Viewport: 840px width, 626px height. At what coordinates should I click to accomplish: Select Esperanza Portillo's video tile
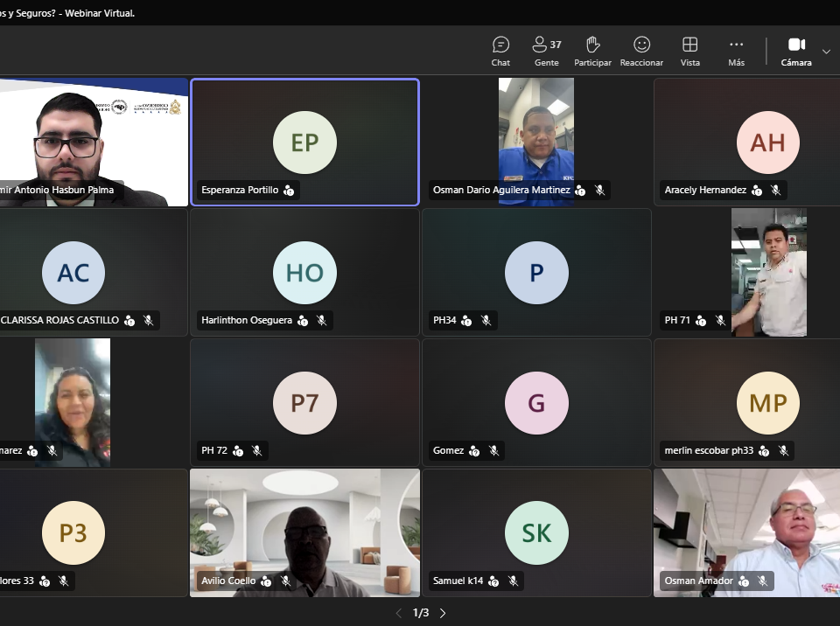(304, 142)
